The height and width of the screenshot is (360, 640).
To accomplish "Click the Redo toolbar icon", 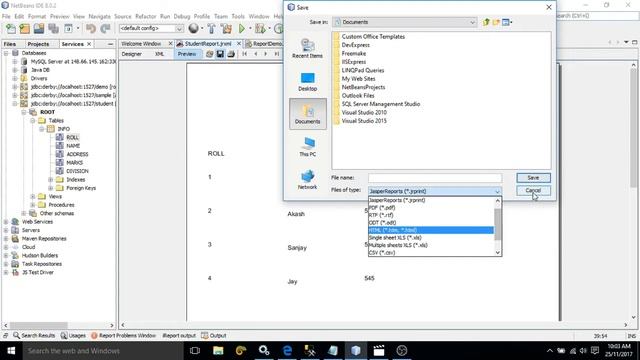I will click(105, 29).
